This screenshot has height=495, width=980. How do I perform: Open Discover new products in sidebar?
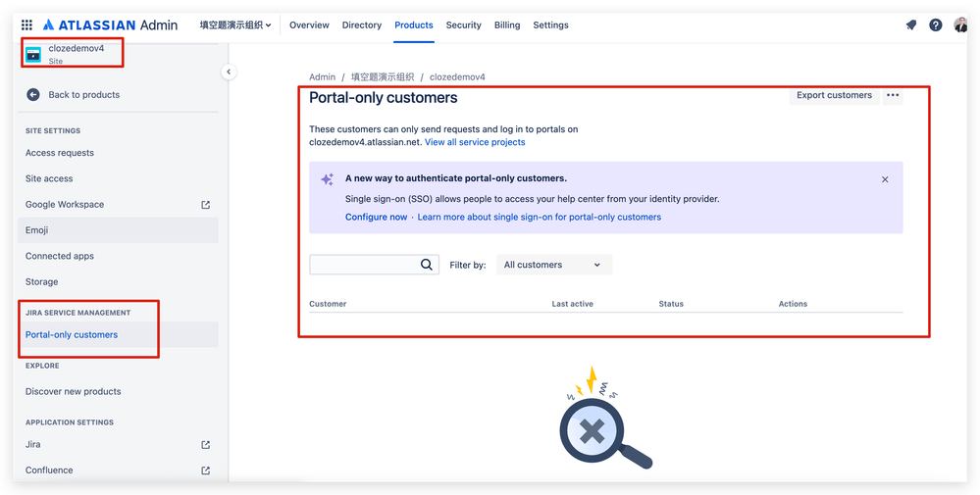(118, 391)
